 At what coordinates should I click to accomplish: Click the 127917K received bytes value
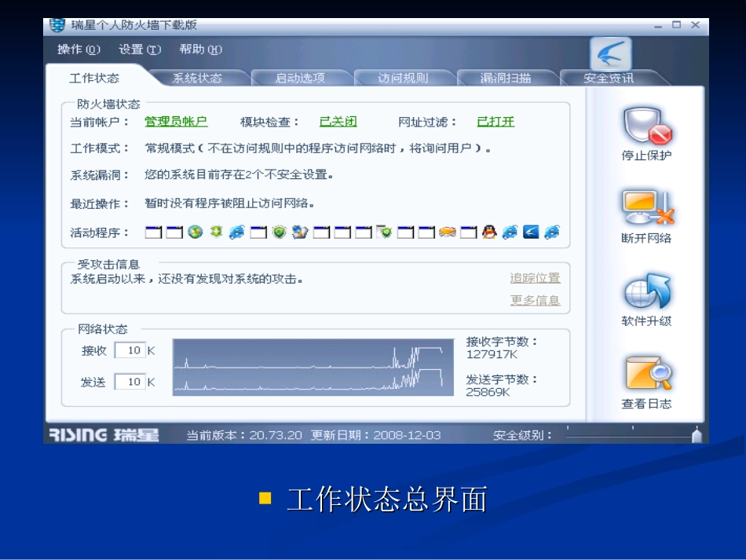[x=492, y=354]
